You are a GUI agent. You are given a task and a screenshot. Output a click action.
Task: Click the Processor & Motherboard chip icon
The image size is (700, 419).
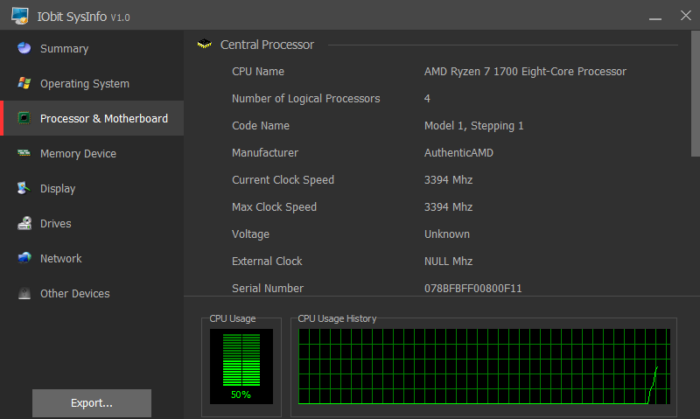coord(24,118)
